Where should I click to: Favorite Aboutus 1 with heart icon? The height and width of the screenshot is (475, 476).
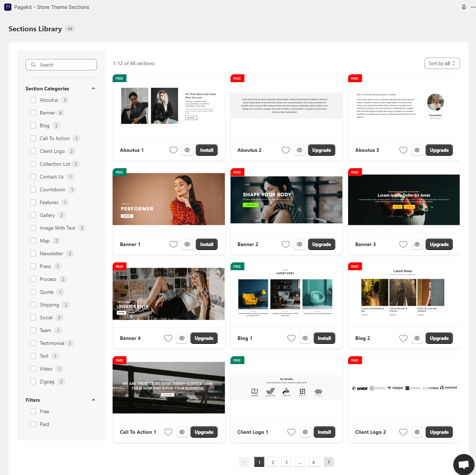coord(173,150)
